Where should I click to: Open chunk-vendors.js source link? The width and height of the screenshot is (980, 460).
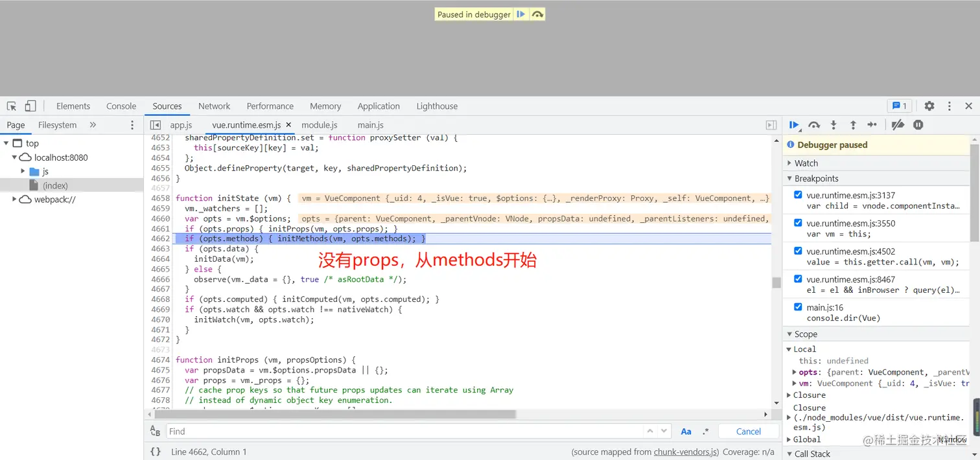coord(686,452)
